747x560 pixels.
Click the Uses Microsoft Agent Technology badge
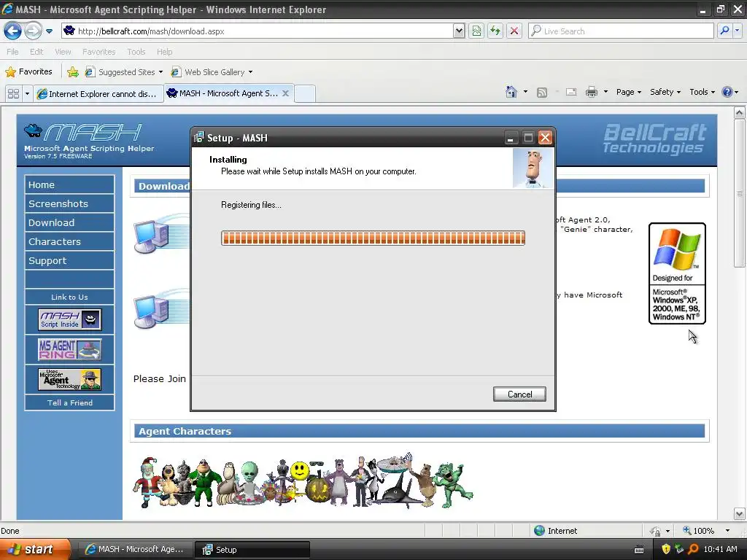[x=69, y=379]
